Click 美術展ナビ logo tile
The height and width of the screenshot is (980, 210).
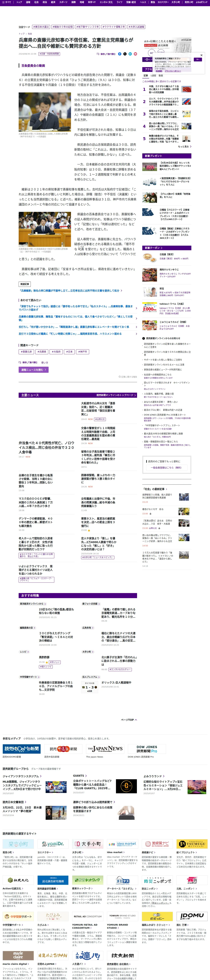pyautogui.click(x=157, y=844)
